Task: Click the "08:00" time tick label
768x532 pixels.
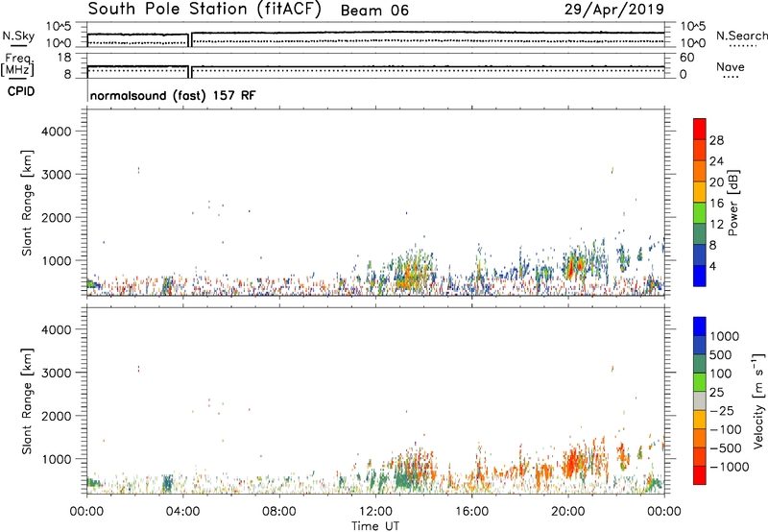Action: tap(278, 512)
